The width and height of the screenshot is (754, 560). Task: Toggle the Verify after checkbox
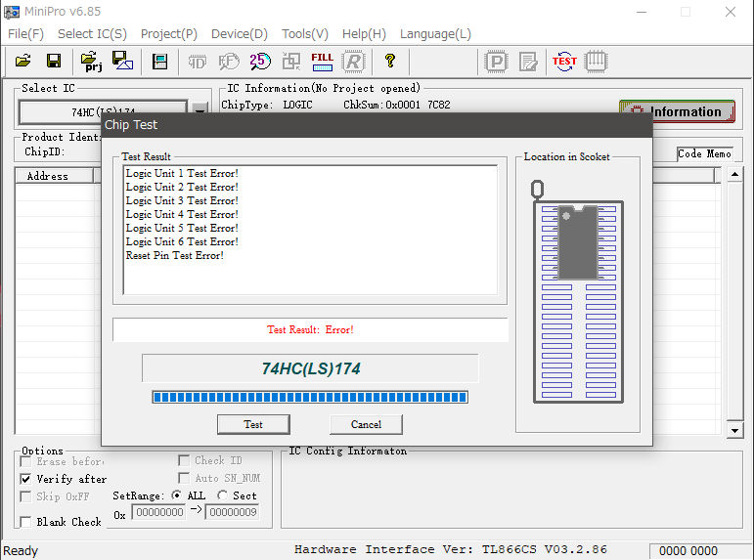pos(26,479)
